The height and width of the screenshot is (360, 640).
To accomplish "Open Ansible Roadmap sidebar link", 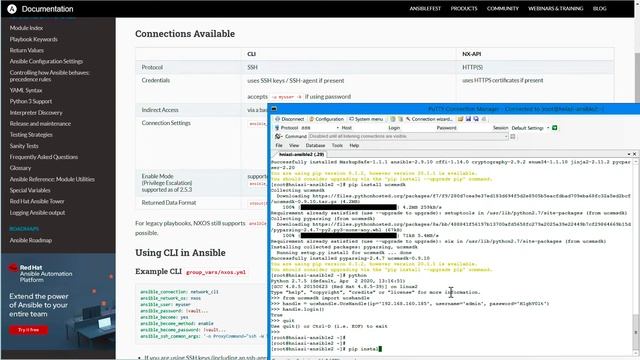I will point(31,240).
